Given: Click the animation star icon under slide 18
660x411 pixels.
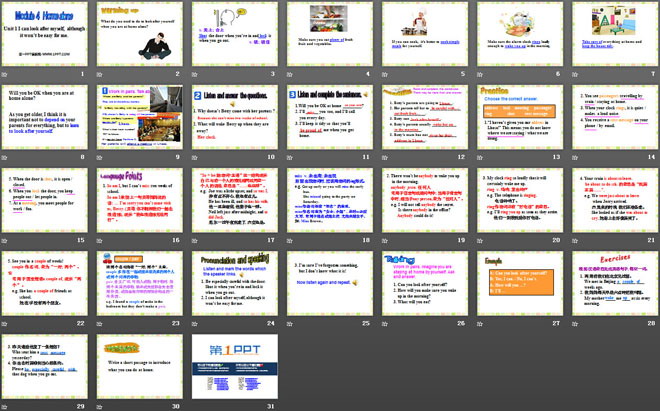Looking at the screenshot, I should pos(290,241).
